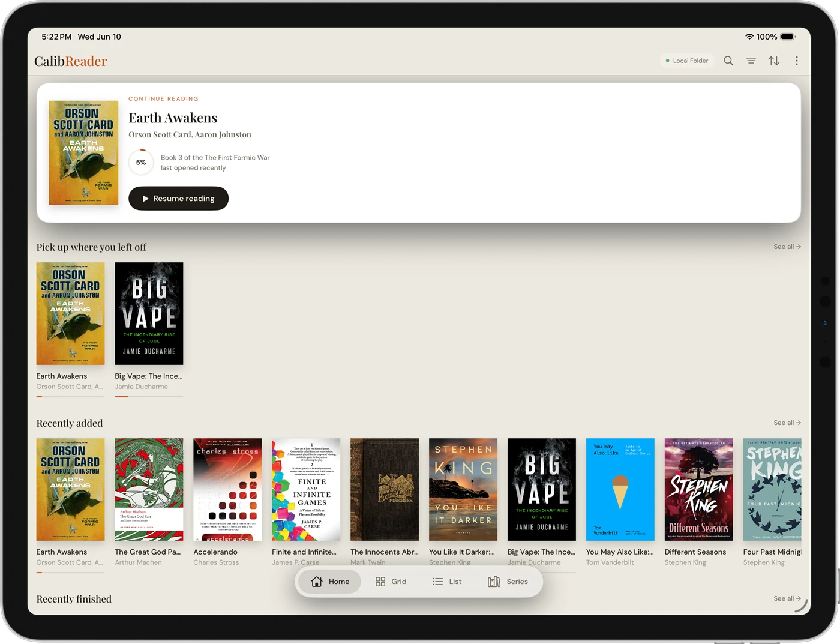See all Recently added books

click(x=787, y=423)
